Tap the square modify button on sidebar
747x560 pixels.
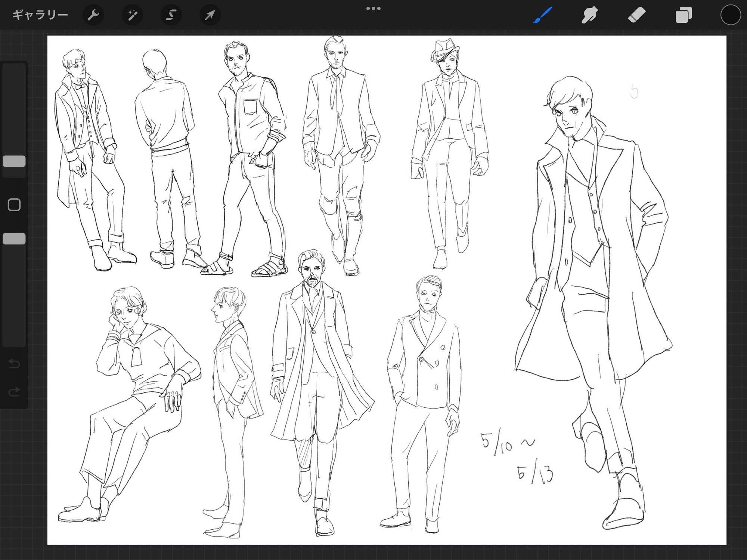pyautogui.click(x=14, y=205)
